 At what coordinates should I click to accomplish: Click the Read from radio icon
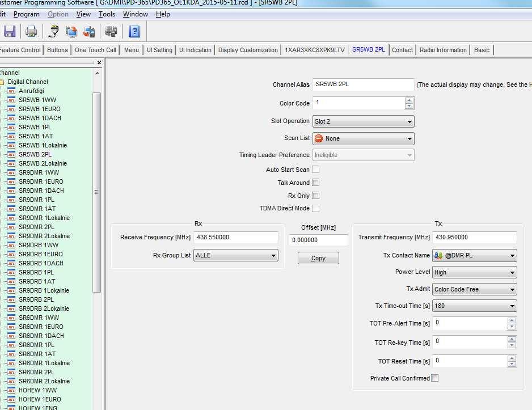click(71, 32)
